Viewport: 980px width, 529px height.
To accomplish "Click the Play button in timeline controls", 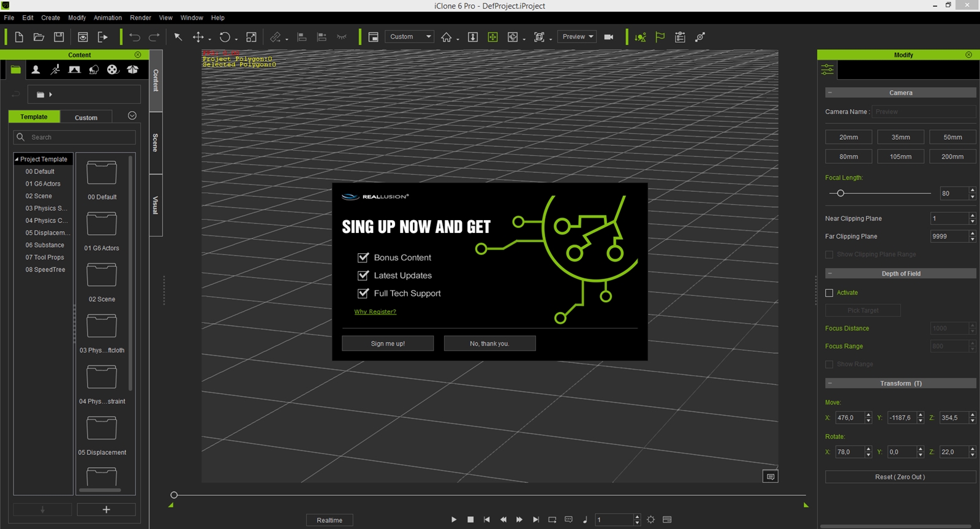I will coord(454,519).
